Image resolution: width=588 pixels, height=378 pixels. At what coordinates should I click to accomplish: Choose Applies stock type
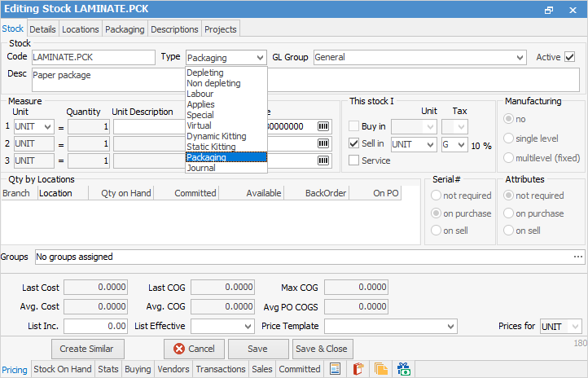tap(226, 104)
